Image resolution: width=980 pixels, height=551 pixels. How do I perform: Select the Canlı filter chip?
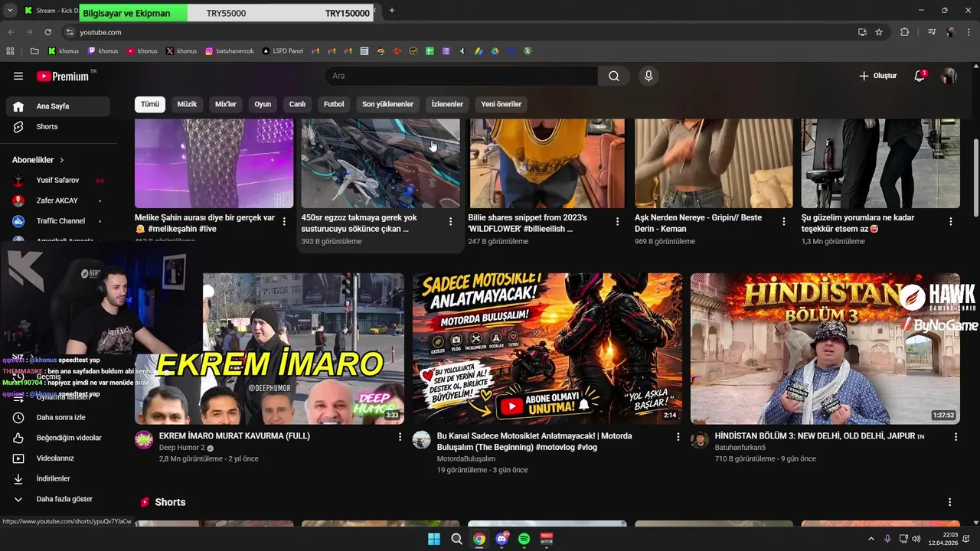[x=297, y=104]
